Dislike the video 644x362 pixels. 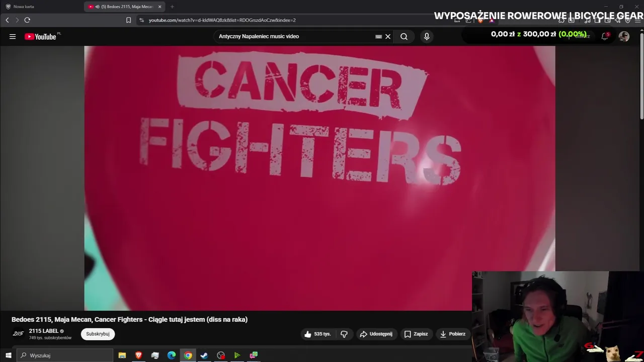tap(344, 334)
